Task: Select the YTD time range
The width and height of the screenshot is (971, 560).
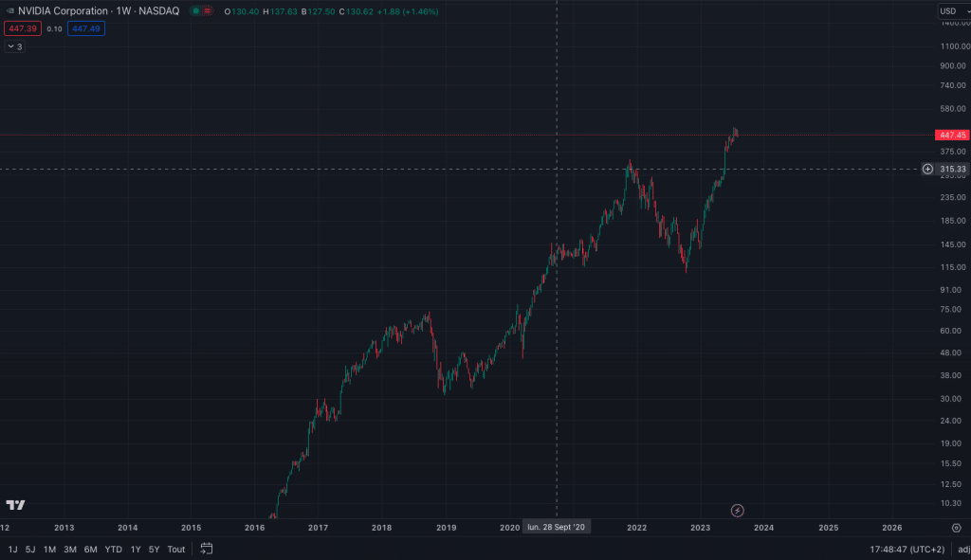Action: 114,549
